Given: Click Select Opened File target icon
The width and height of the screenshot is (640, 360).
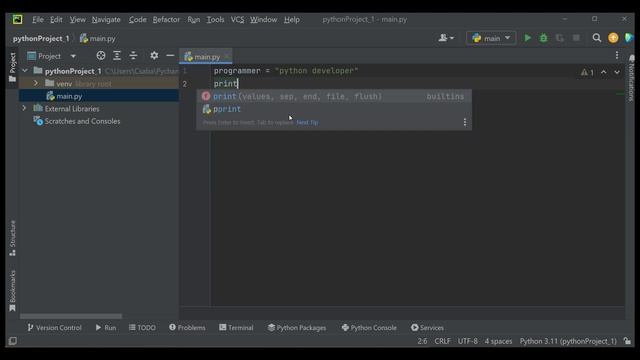Looking at the screenshot, I should tap(100, 56).
